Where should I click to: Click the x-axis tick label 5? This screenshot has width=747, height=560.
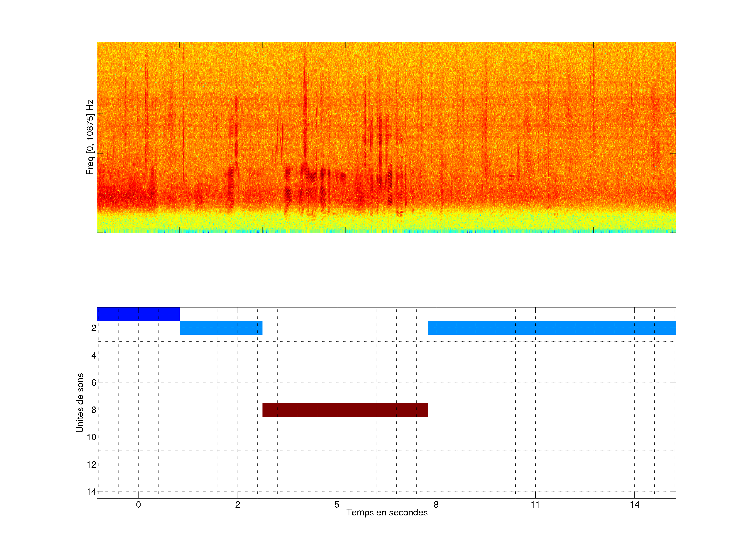[337, 505]
